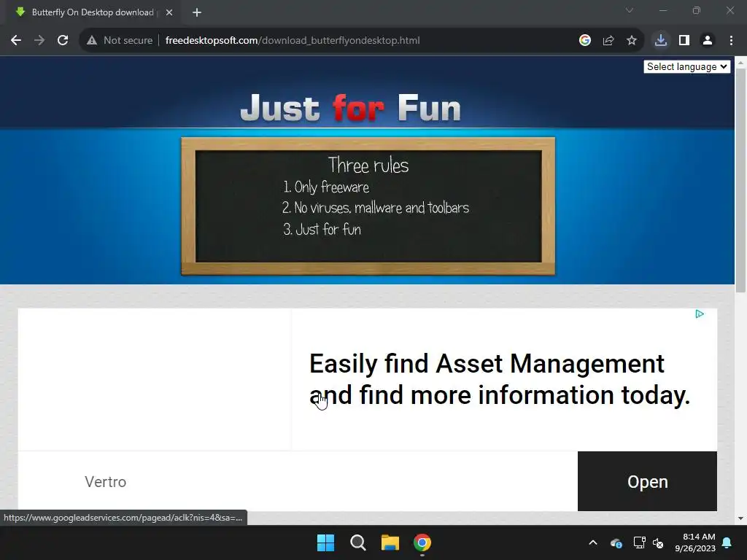This screenshot has height=560, width=747.
Task: Click the muted volume tray icon
Action: click(x=658, y=542)
